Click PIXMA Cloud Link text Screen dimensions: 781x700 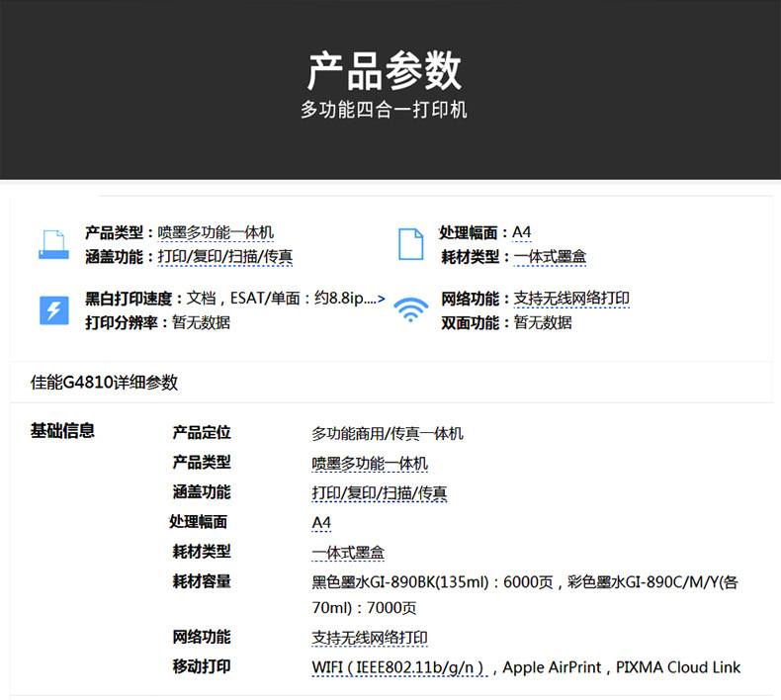coord(678,667)
